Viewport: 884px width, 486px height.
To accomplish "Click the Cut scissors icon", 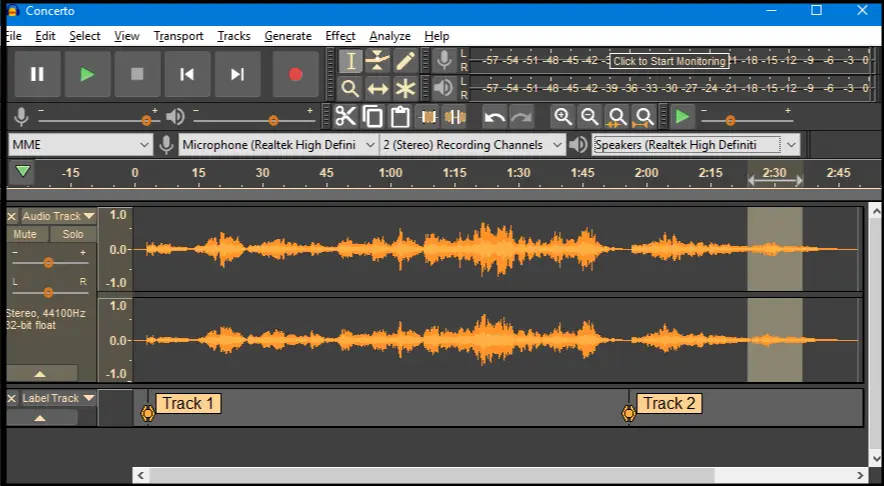I will click(345, 117).
